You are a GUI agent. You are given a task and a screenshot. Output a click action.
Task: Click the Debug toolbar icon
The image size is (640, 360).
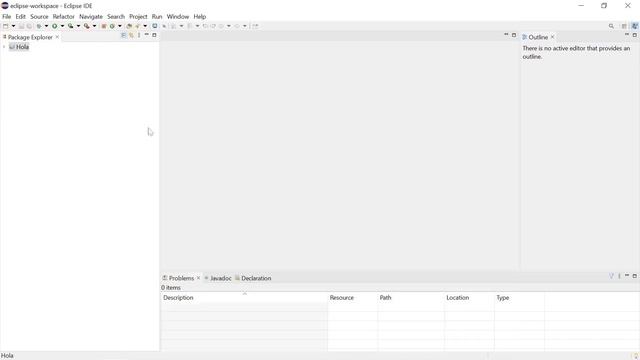(39, 26)
